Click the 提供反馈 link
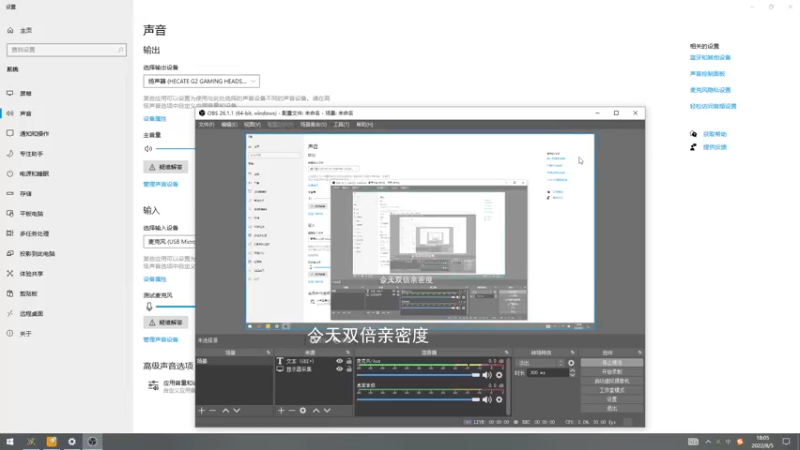Image resolution: width=800 pixels, height=450 pixels. [715, 147]
